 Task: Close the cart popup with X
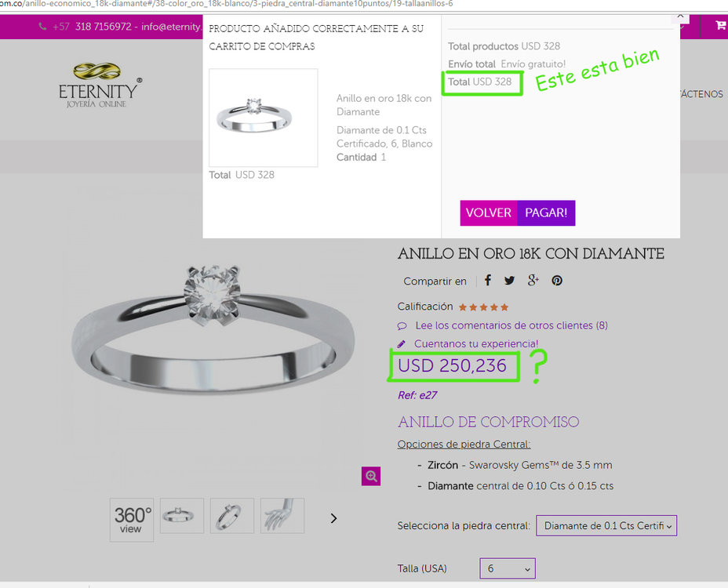(680, 17)
